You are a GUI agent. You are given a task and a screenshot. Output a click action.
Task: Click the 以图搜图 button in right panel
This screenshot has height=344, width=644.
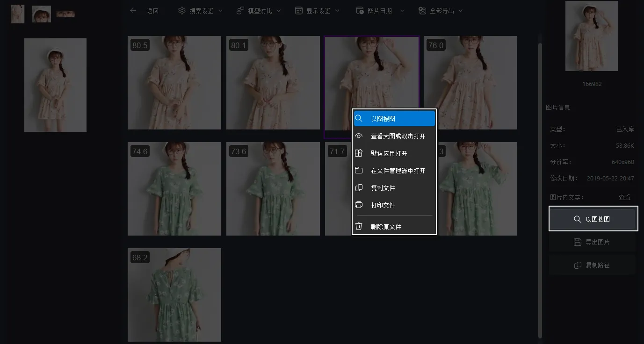pyautogui.click(x=593, y=218)
